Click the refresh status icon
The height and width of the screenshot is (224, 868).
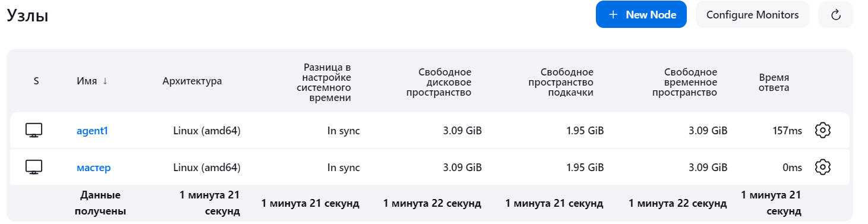[836, 15]
